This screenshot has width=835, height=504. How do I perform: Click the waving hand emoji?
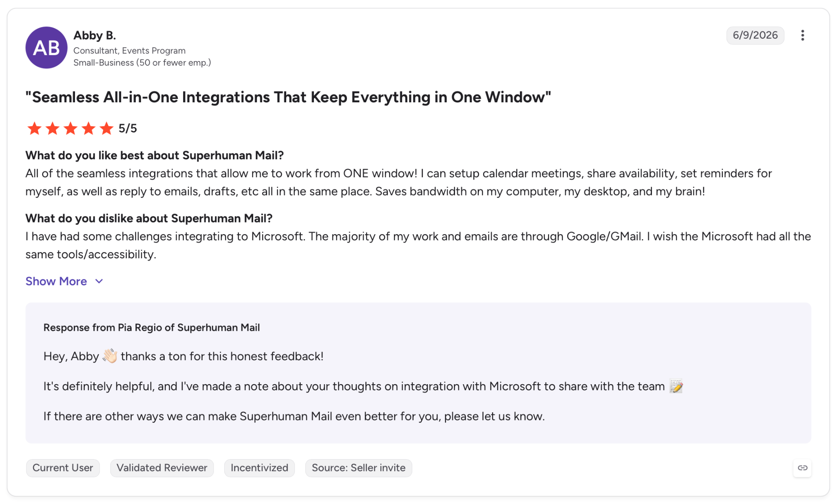click(x=110, y=356)
